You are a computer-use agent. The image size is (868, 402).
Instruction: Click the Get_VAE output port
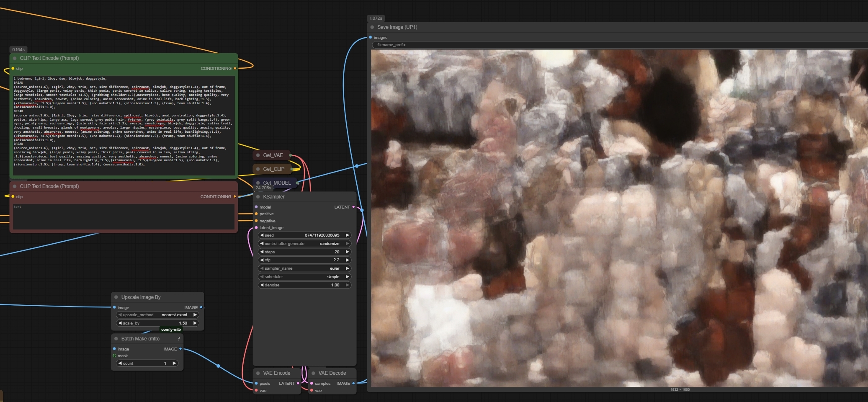291,155
